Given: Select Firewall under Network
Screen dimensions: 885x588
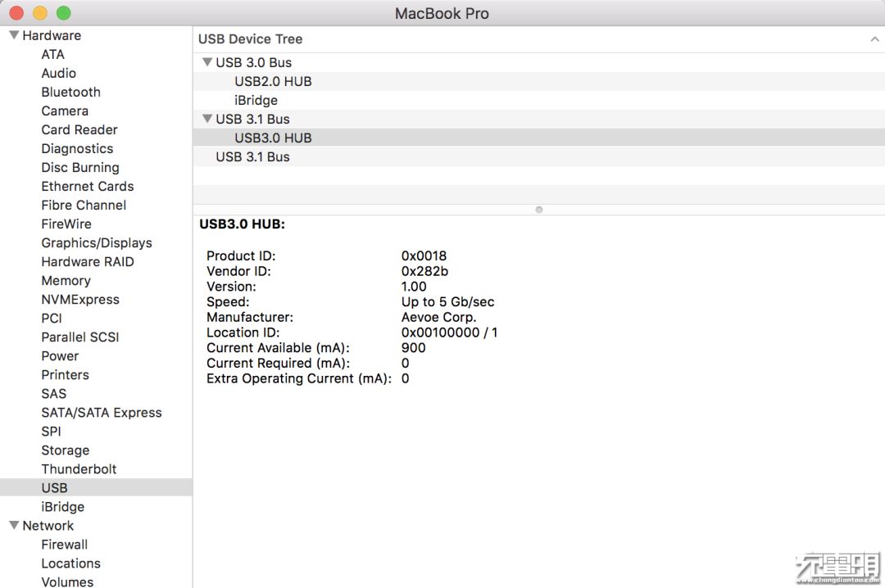Looking at the screenshot, I should tap(65, 545).
